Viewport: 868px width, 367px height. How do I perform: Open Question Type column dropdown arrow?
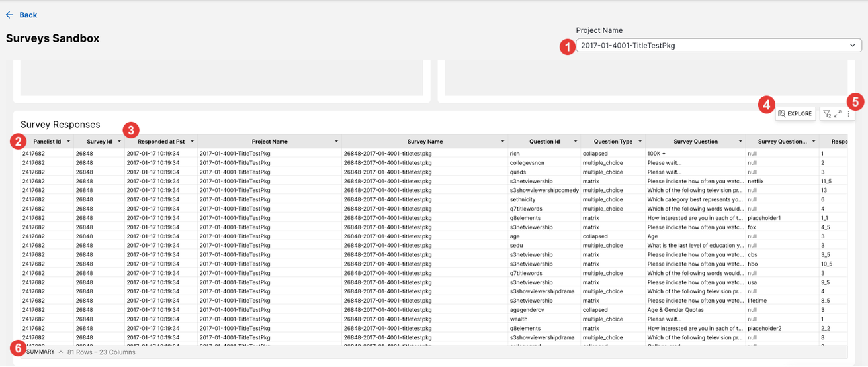pos(640,142)
